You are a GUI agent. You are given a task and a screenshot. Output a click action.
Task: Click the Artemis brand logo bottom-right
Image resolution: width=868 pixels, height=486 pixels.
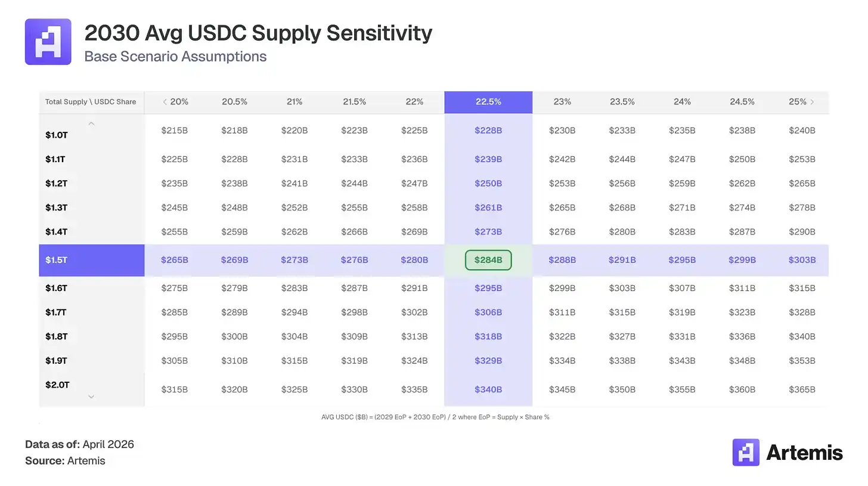point(787,453)
